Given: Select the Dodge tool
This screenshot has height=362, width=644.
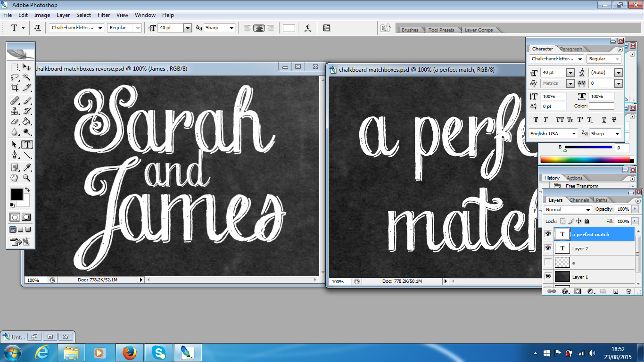Looking at the screenshot, I should (27, 132).
